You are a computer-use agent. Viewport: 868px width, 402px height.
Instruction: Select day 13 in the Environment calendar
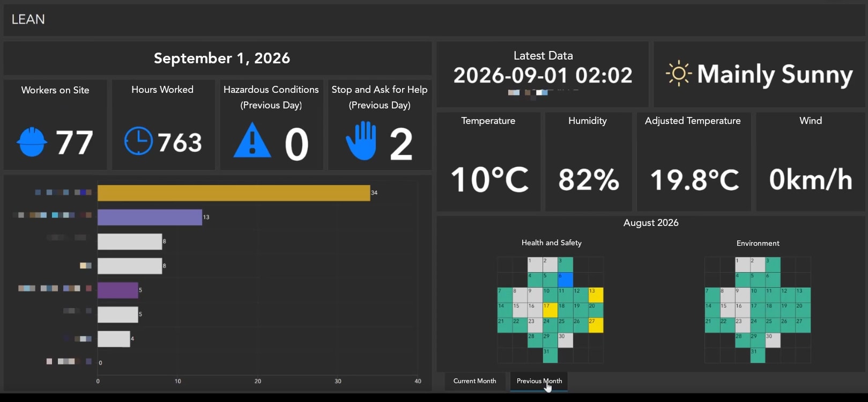tap(803, 295)
